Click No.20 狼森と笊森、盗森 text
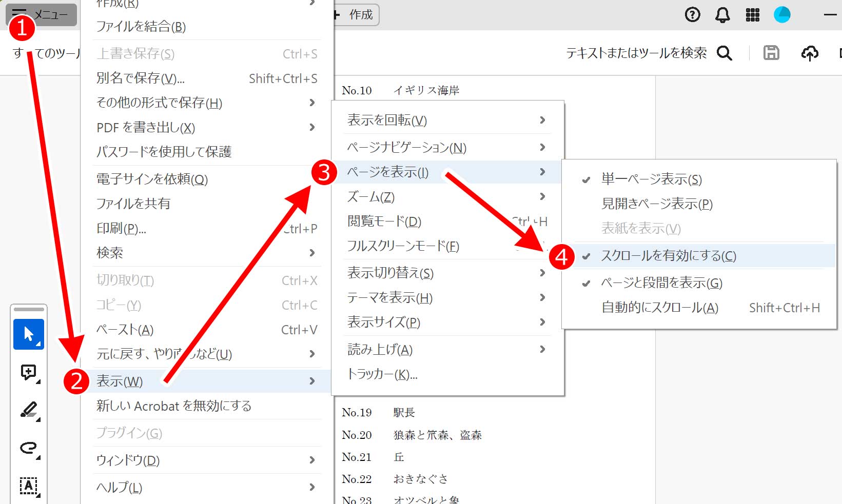Viewport: 842px width, 504px height. [412, 435]
